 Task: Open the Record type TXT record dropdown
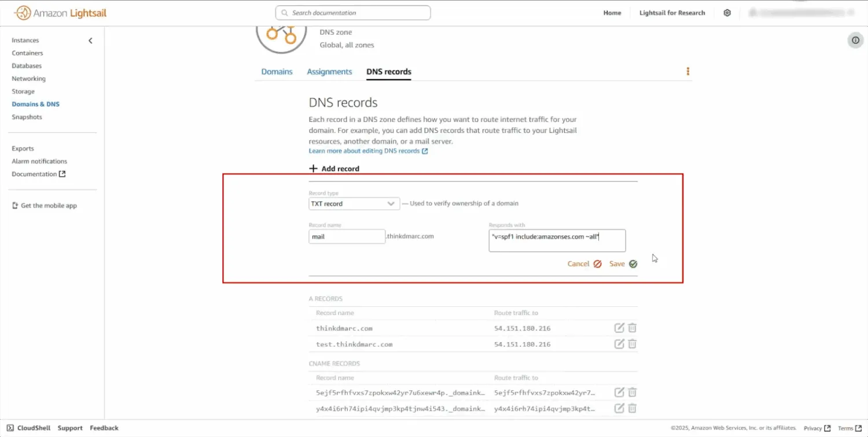[354, 203]
